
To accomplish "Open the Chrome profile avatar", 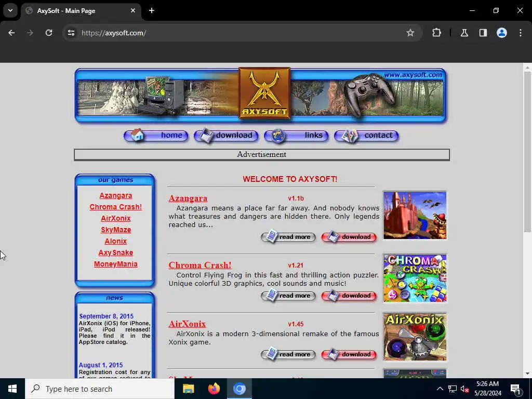I will (x=502, y=33).
